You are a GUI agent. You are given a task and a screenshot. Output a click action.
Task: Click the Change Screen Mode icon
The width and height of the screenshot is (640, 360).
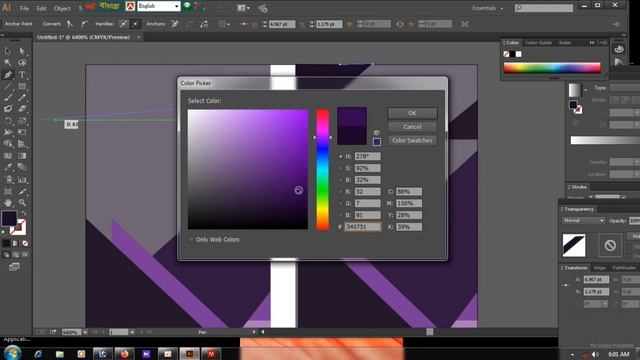point(14,267)
